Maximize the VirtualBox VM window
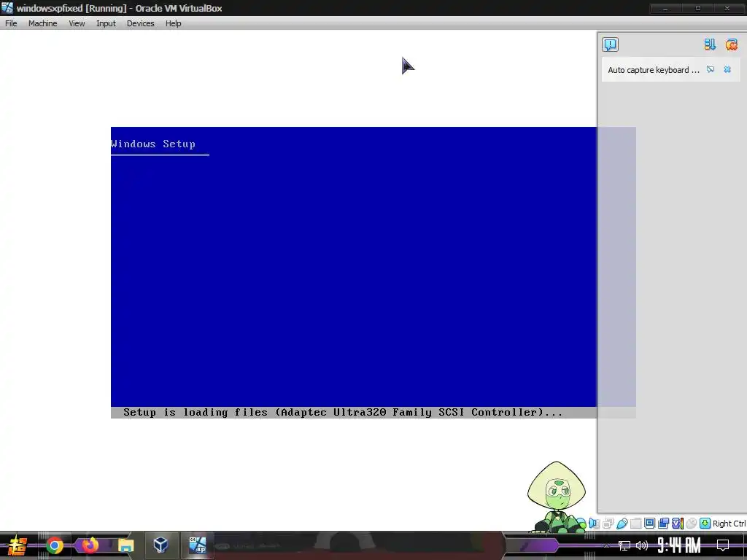 click(698, 9)
